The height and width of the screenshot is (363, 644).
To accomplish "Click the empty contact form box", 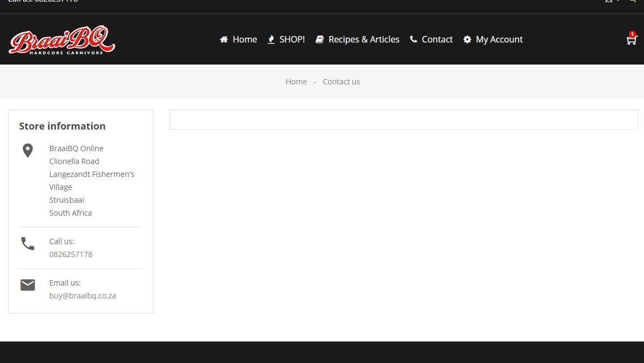I will (404, 120).
